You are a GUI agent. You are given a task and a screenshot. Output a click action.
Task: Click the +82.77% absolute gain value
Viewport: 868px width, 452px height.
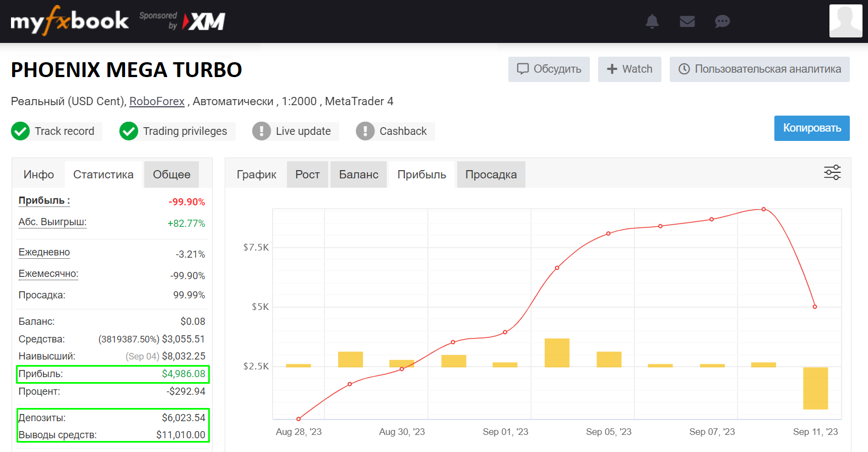click(x=186, y=224)
